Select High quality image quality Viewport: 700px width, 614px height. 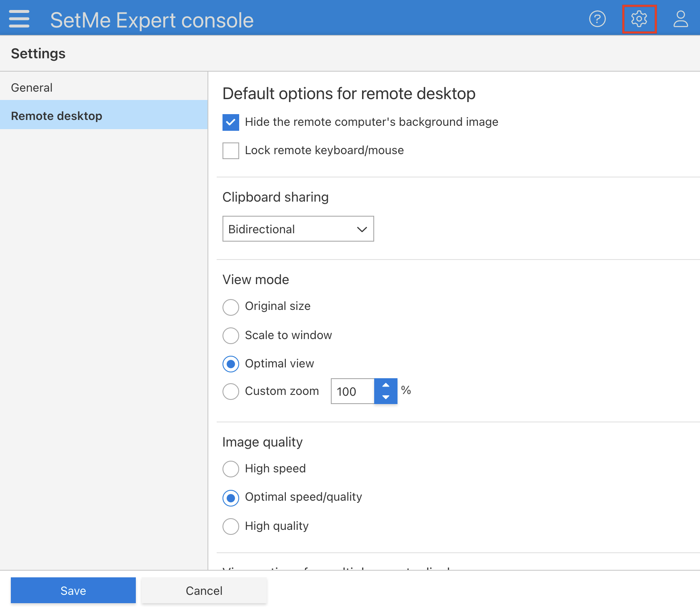coord(230,527)
